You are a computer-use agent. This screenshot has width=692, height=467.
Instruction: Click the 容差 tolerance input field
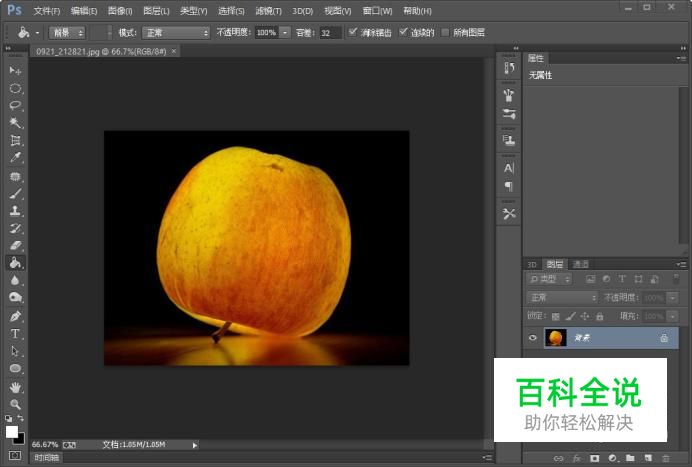[330, 32]
